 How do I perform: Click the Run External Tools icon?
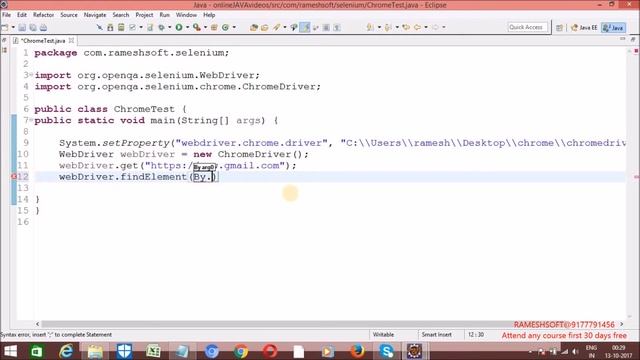[197, 27]
